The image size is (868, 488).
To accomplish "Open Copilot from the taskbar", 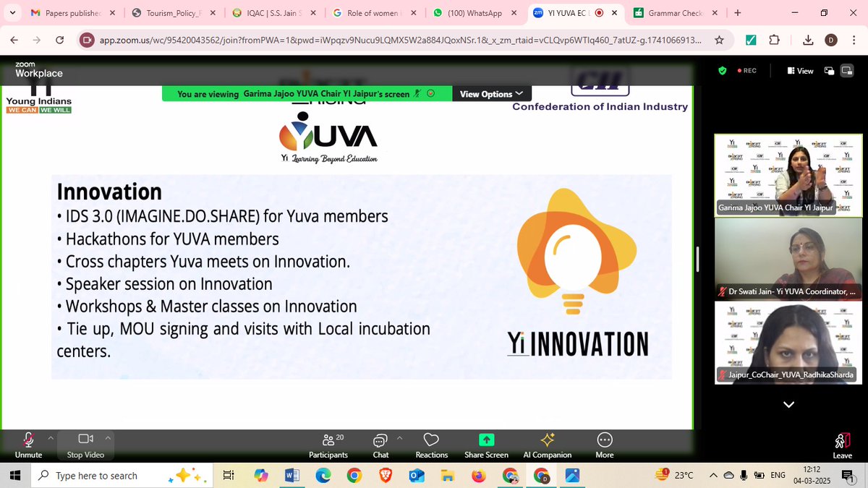I will pos(261,475).
